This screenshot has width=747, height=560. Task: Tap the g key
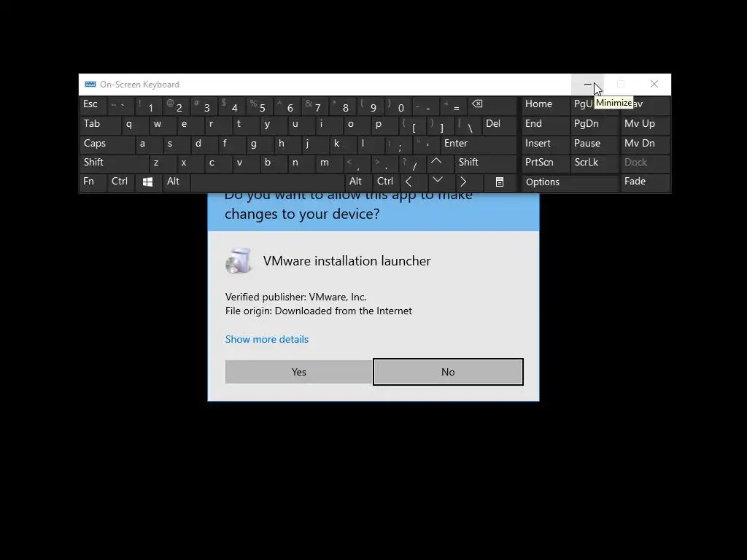[259, 144]
